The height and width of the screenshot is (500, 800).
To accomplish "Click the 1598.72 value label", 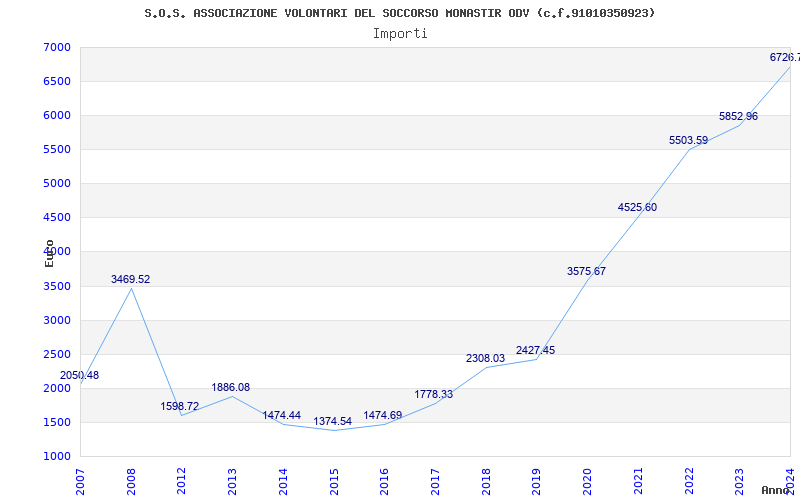I will tap(180, 406).
